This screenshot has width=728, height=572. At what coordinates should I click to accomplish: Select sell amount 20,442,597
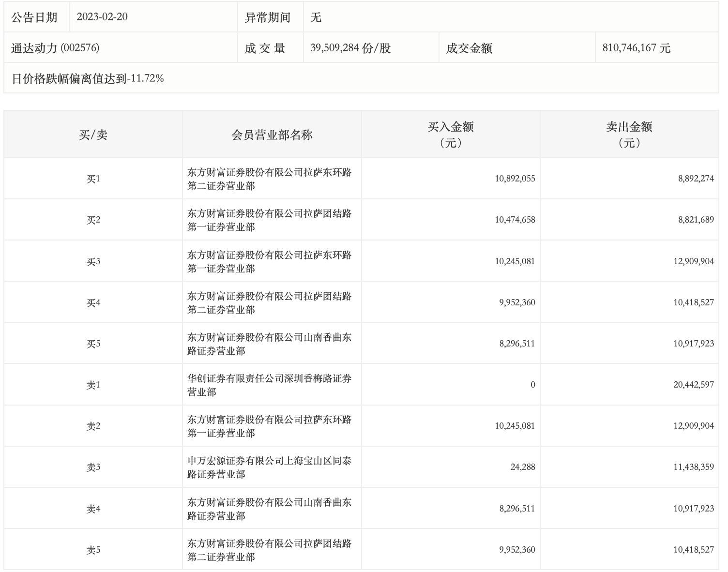pyautogui.click(x=694, y=385)
